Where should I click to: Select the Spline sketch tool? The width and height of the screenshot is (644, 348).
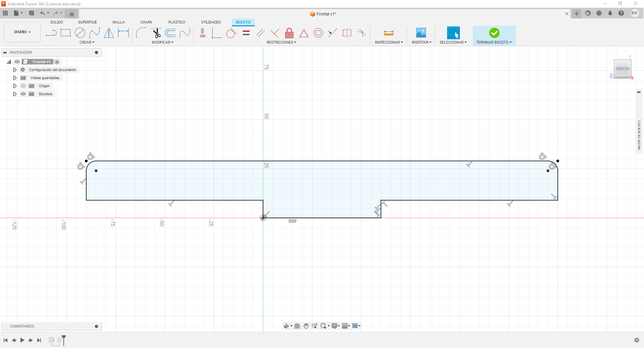[x=95, y=33]
